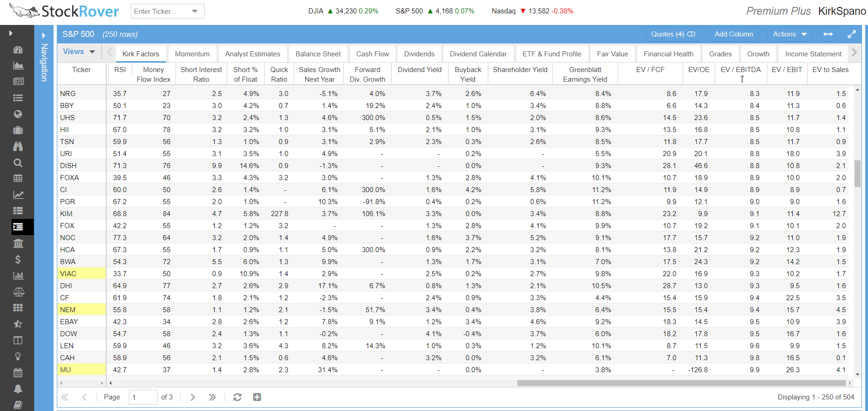This screenshot has width=868, height=411.
Task: Click the refresh table icon
Action: tap(237, 397)
